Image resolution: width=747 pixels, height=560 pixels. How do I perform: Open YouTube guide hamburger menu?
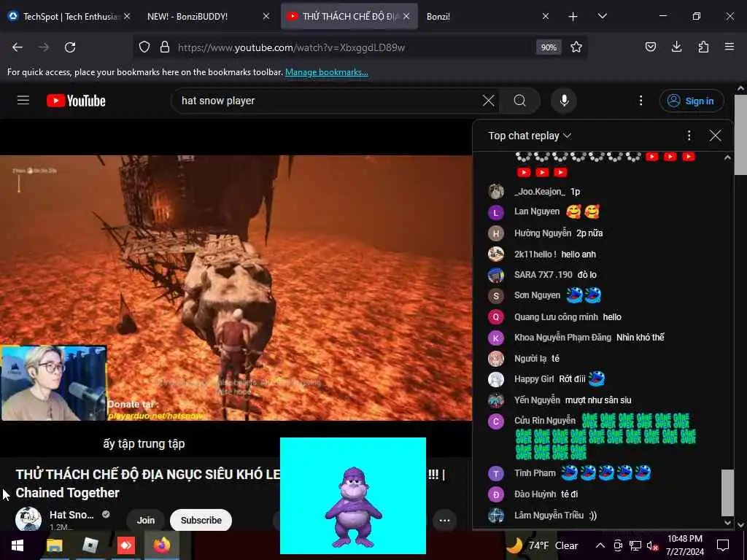click(23, 101)
